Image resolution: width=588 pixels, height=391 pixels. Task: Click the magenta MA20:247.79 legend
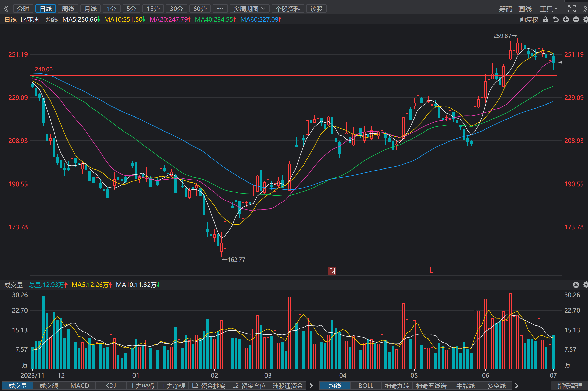pyautogui.click(x=170, y=20)
